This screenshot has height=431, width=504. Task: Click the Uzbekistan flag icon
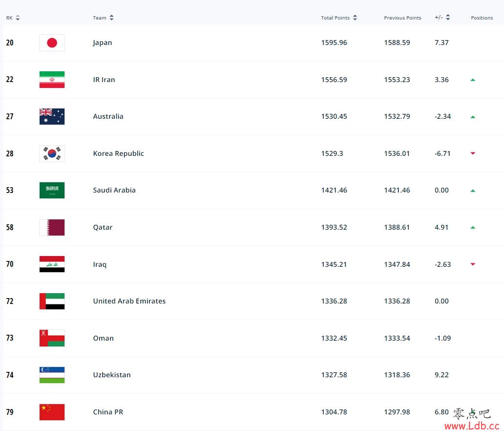pos(52,375)
